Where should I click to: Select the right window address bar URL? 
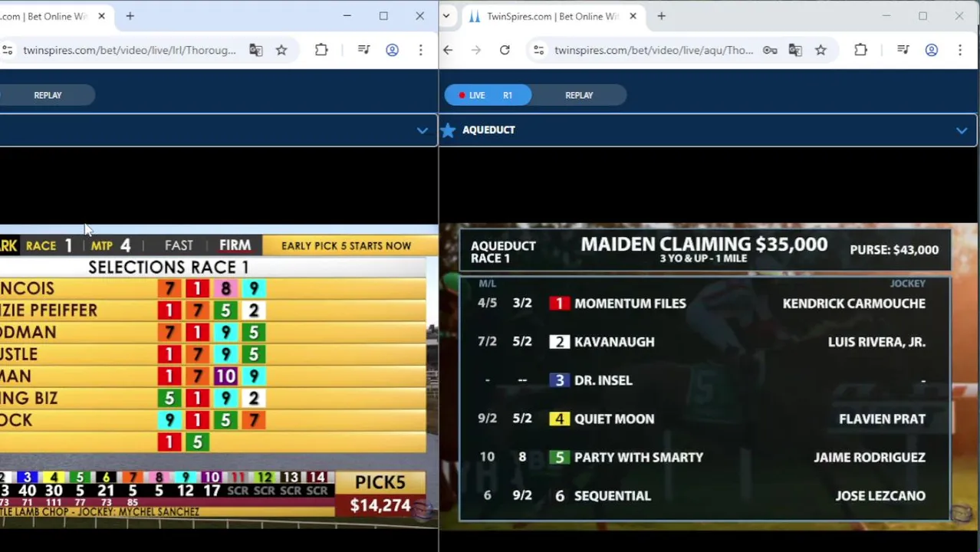653,50
